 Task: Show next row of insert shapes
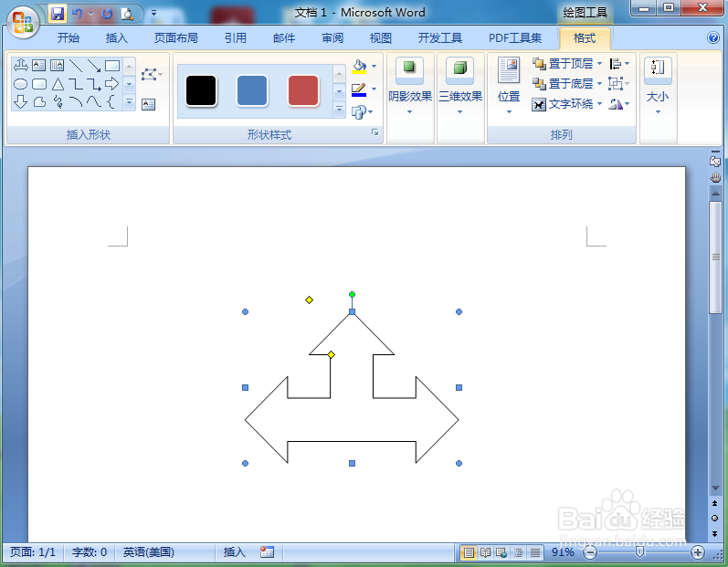click(130, 84)
